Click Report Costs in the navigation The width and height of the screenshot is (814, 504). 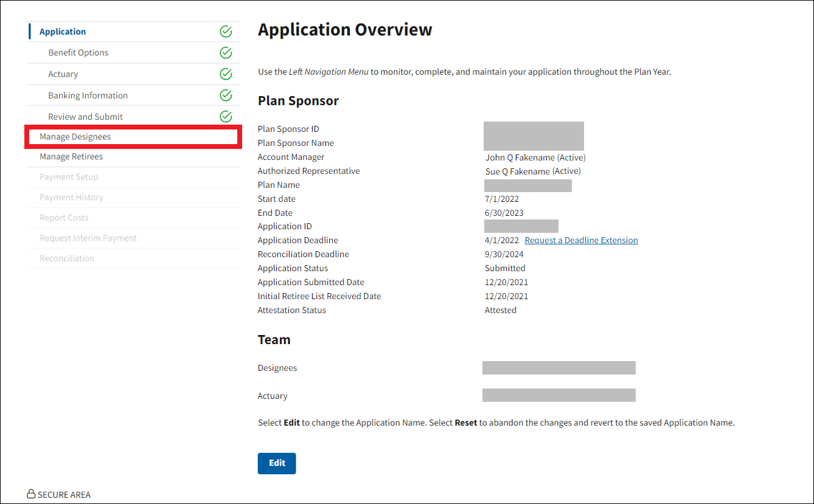coord(64,218)
